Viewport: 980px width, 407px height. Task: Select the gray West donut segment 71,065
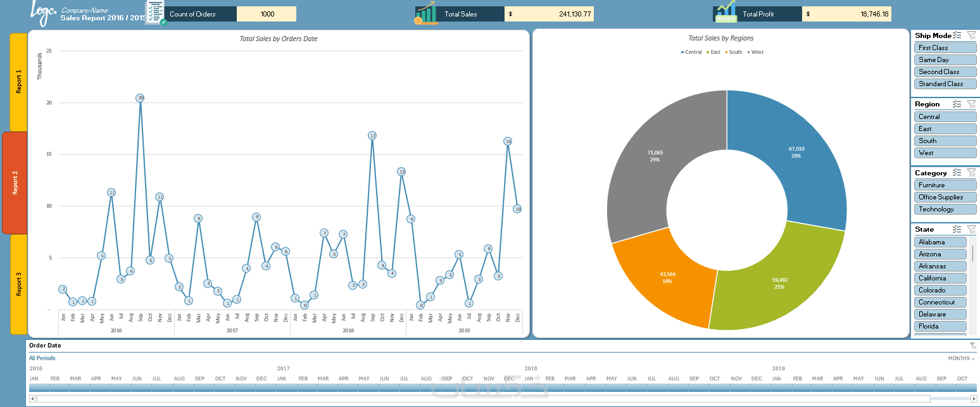pos(655,156)
